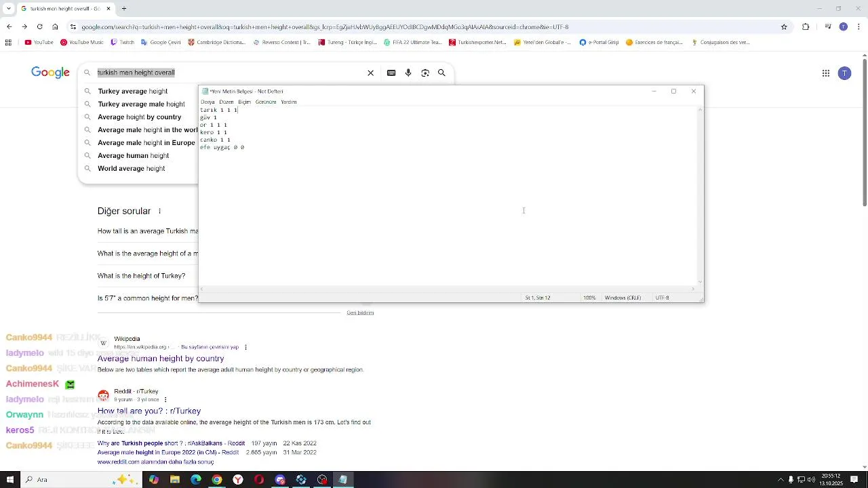Select the 'Turkey average male height' suggestion
Screen dimensions: 868x488
(x=141, y=104)
